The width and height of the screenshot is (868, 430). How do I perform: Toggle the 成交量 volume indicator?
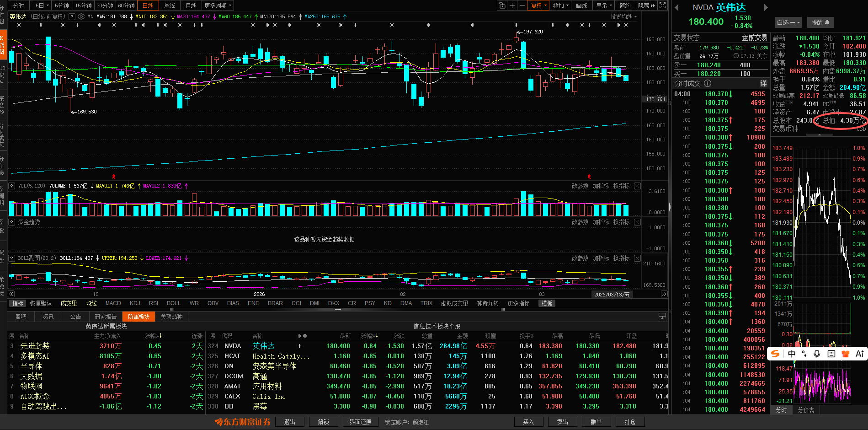[x=69, y=303]
